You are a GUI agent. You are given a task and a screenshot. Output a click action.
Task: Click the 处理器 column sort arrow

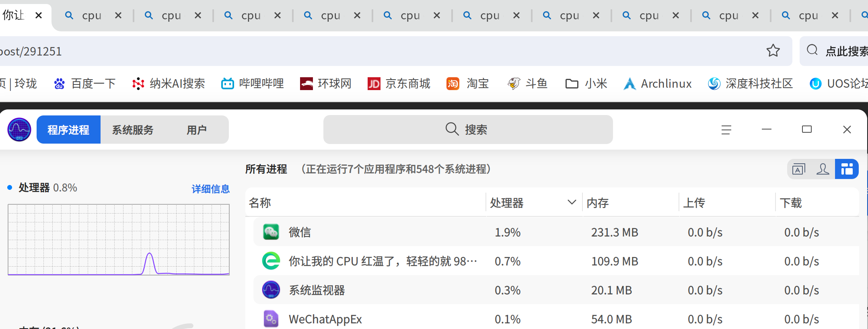(572, 202)
